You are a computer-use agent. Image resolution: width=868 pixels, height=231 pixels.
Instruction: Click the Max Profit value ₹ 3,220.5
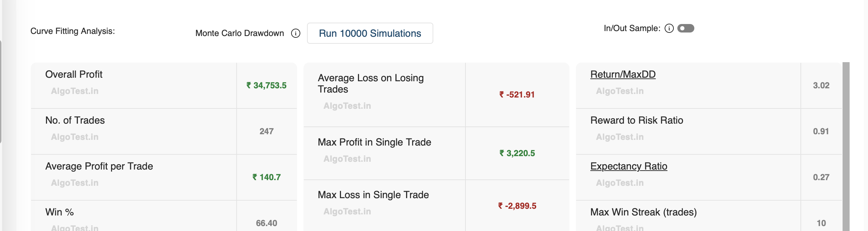point(517,153)
